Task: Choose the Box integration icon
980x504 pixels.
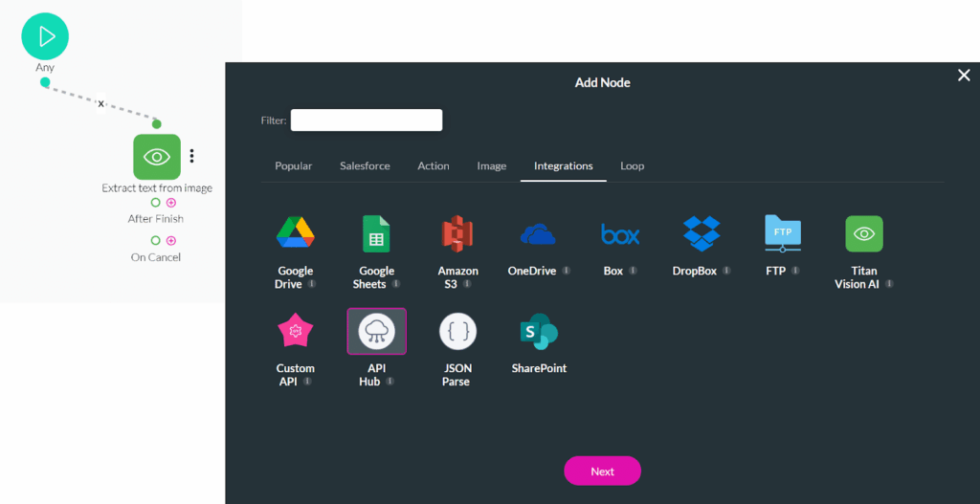Action: [620, 234]
